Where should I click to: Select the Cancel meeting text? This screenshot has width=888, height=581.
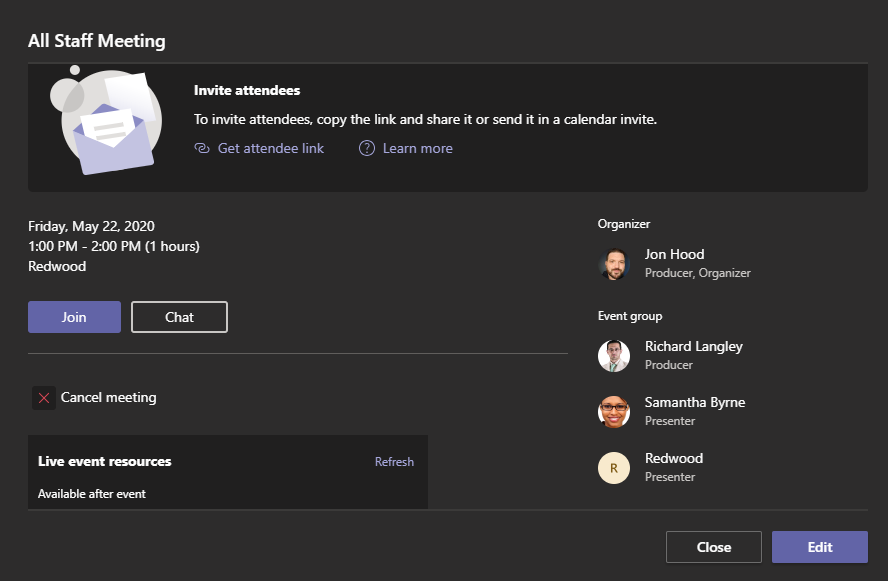pyautogui.click(x=109, y=398)
